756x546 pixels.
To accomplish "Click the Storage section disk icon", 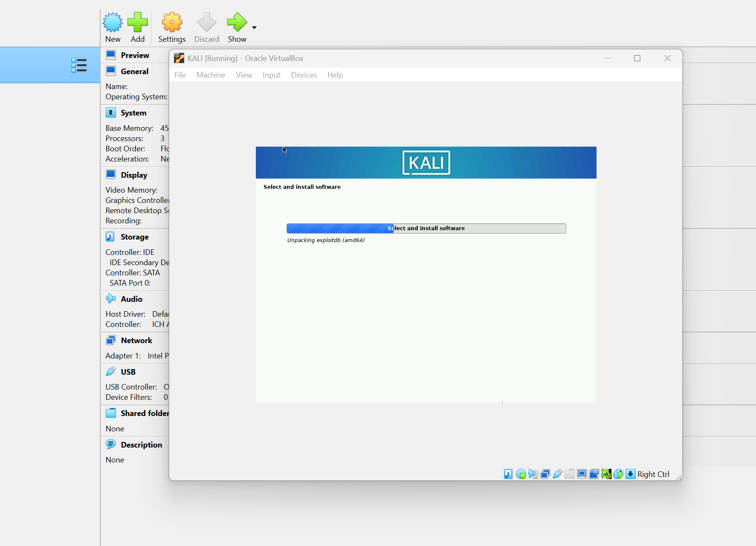I will (x=110, y=237).
